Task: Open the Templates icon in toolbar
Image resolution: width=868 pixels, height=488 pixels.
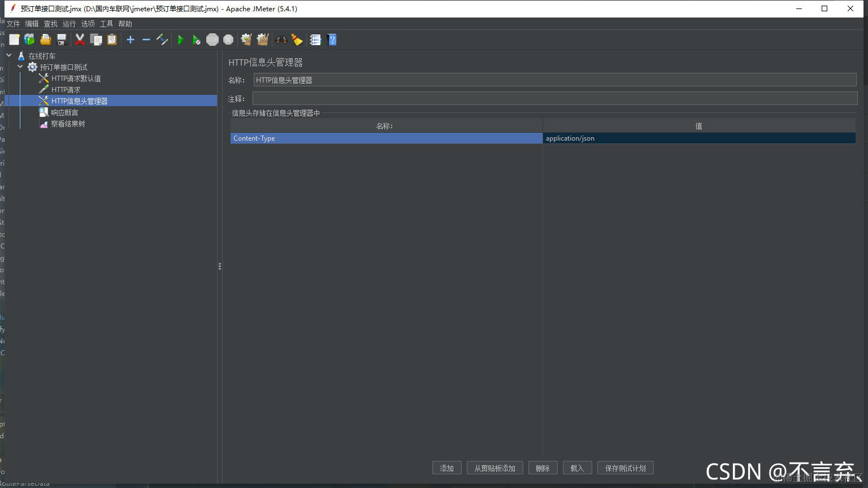Action: (x=29, y=40)
